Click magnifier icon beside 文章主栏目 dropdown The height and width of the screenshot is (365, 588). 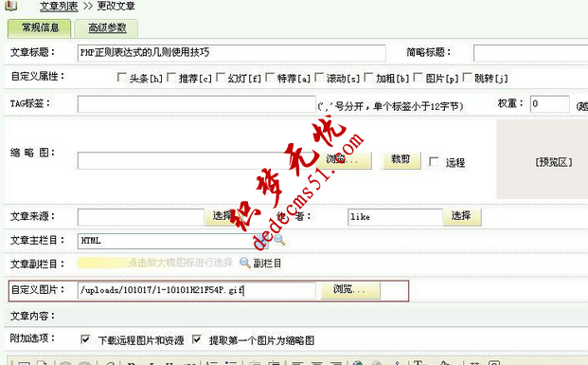tap(278, 240)
